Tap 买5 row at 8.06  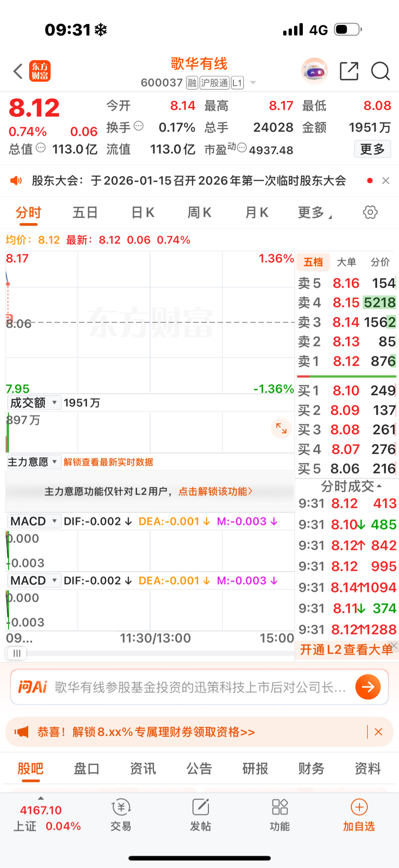(347, 469)
